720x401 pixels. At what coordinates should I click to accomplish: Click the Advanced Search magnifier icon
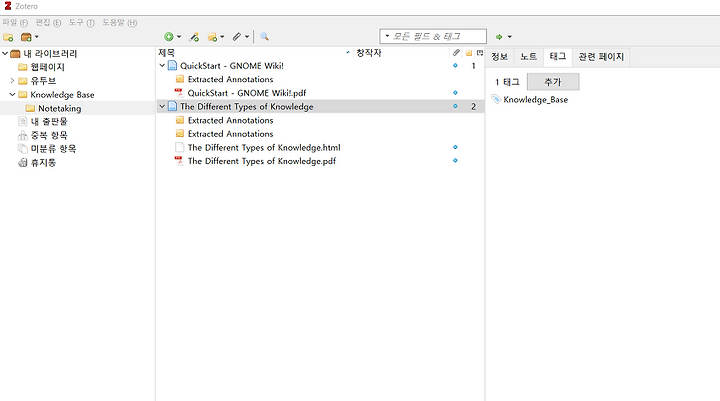point(264,37)
